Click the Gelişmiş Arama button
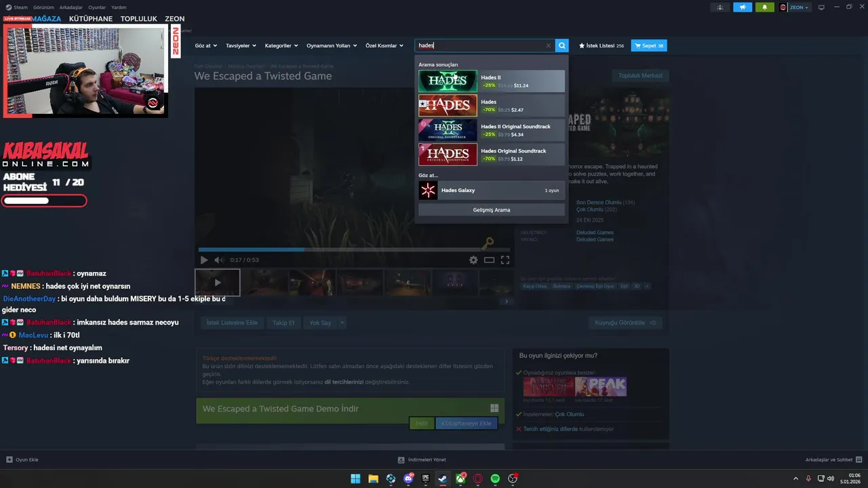868x488 pixels. tap(492, 210)
